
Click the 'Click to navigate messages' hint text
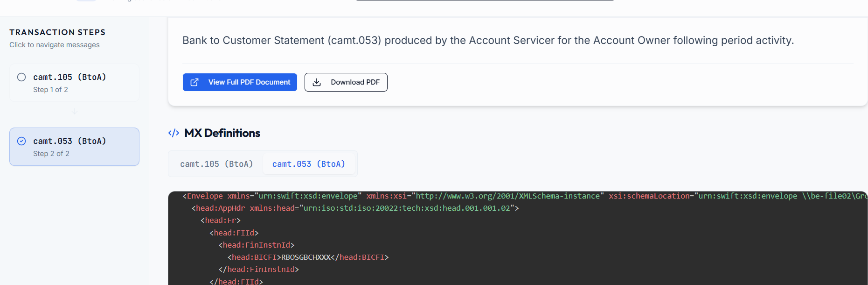click(x=55, y=45)
